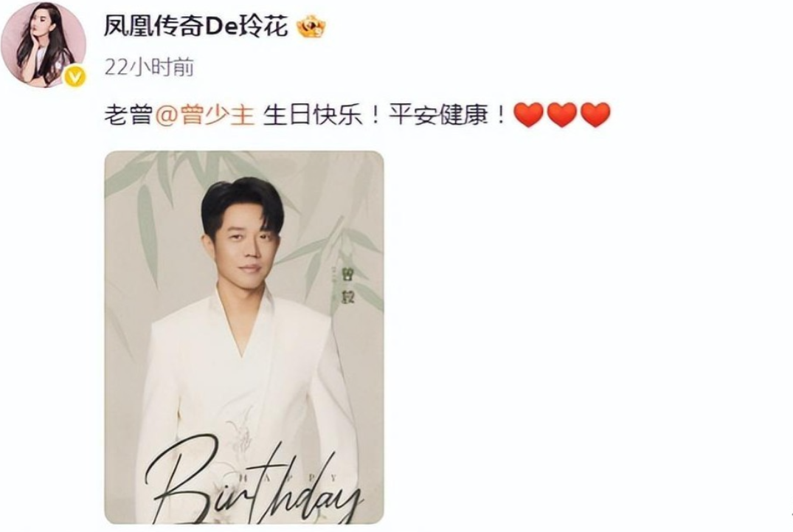Click the crown membership icon beside username
The image size is (793, 532).
point(311,27)
